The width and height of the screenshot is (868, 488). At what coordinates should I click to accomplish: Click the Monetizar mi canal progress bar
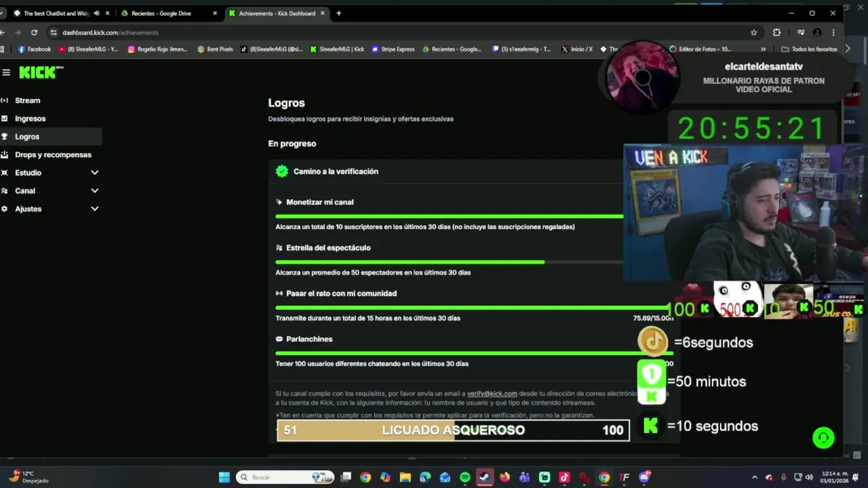(449, 216)
